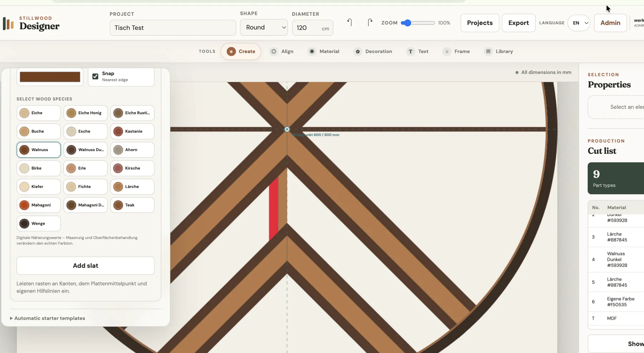Viewport: 644px width, 353px height.
Task: Pick Kastanie wood species
Action: click(x=132, y=131)
